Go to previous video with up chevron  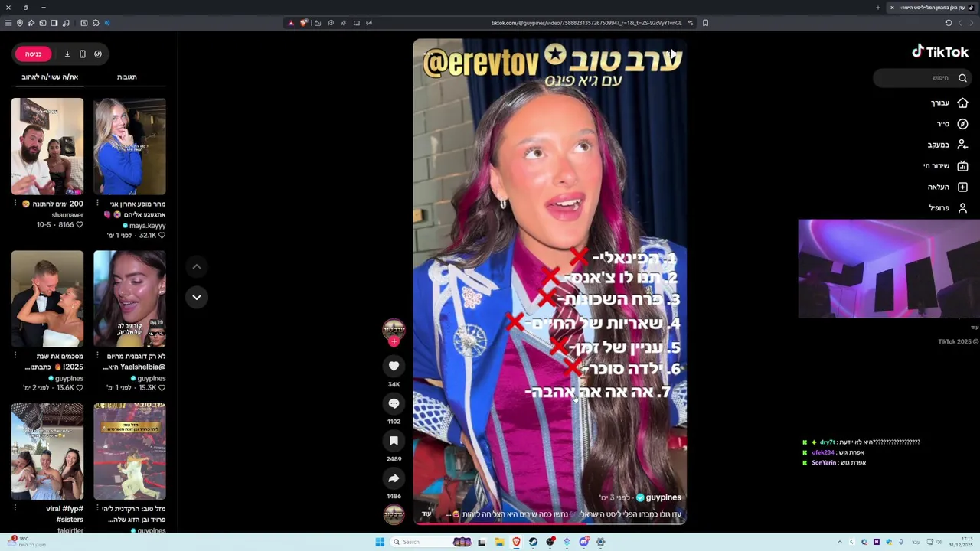click(x=197, y=266)
